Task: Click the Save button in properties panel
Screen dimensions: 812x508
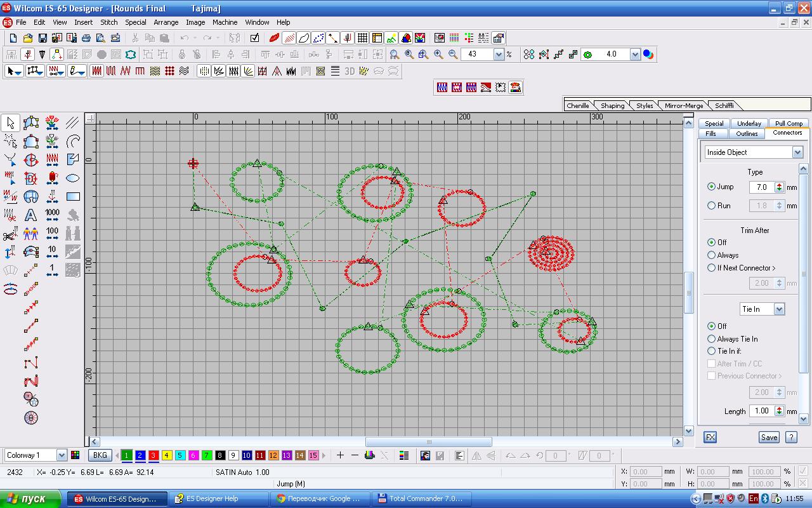Action: click(x=769, y=437)
